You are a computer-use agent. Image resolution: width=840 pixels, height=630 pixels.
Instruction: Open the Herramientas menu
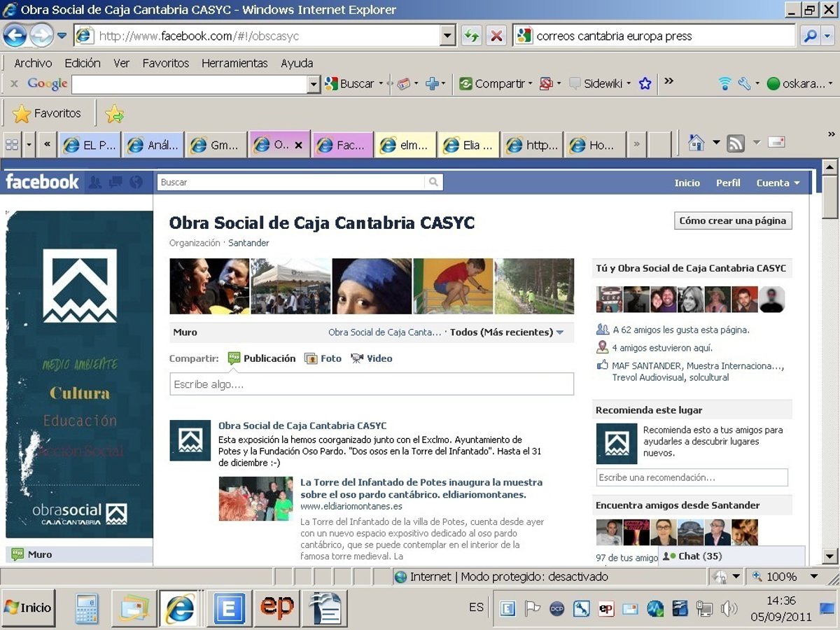pos(234,63)
